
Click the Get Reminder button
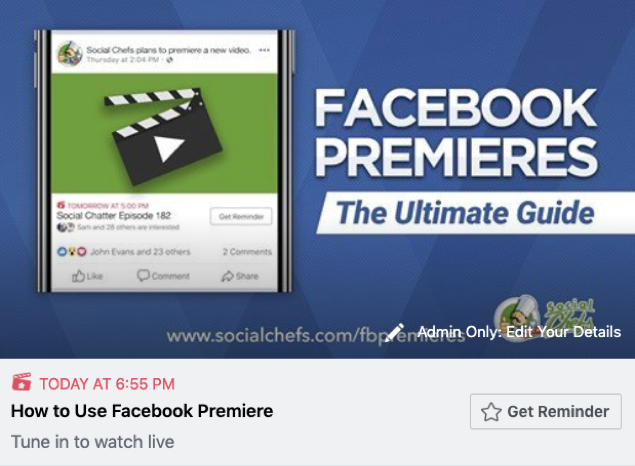(x=546, y=411)
